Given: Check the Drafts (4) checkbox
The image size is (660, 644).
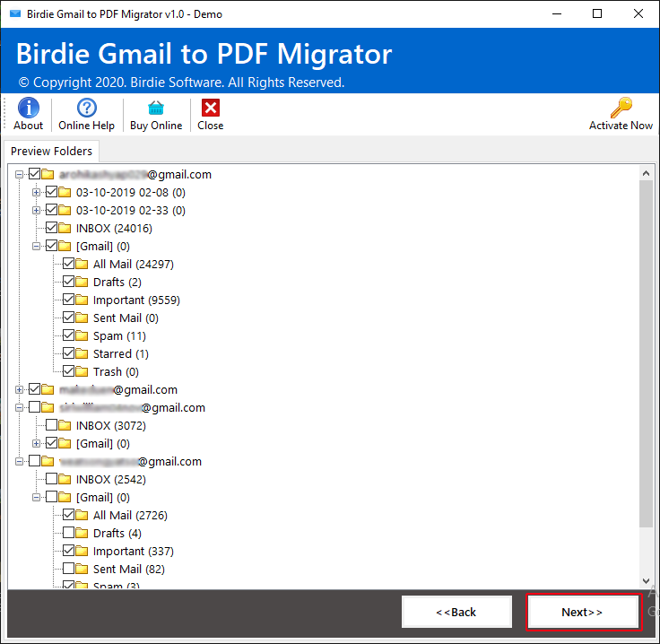Looking at the screenshot, I should coord(69,533).
